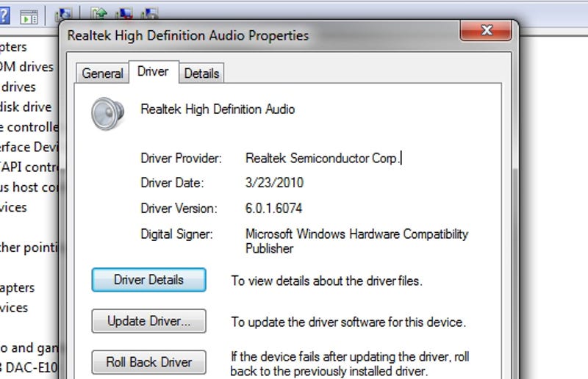Click the 'Driver Date:' label

tap(172, 183)
